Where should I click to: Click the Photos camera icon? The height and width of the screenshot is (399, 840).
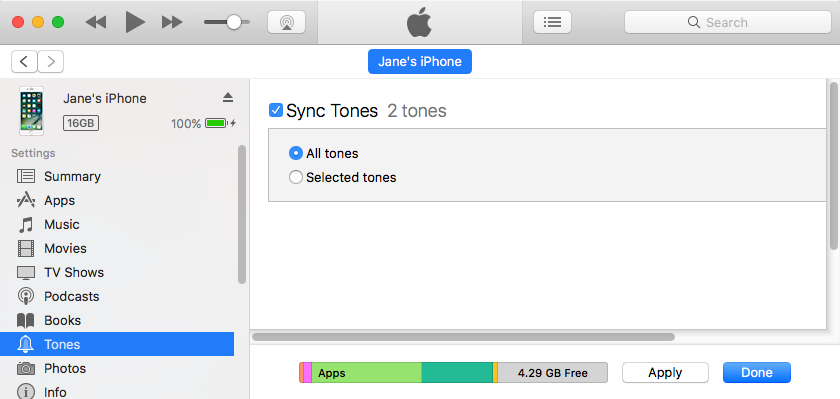(26, 368)
